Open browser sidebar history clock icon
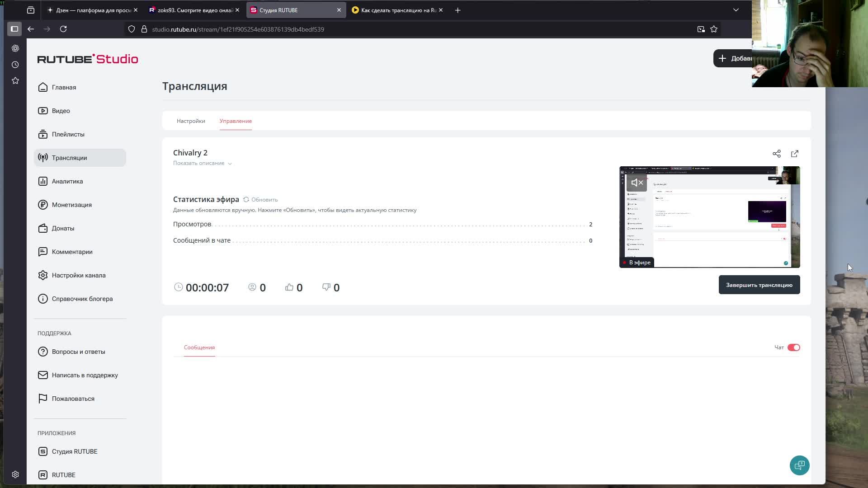The image size is (868, 488). click(15, 65)
